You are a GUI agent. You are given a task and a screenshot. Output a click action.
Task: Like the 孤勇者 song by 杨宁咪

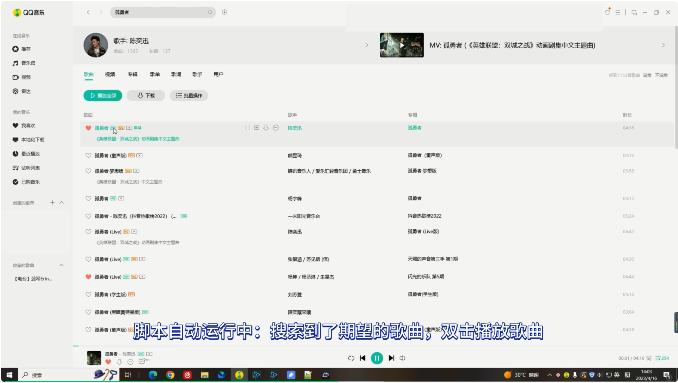[x=88, y=198]
